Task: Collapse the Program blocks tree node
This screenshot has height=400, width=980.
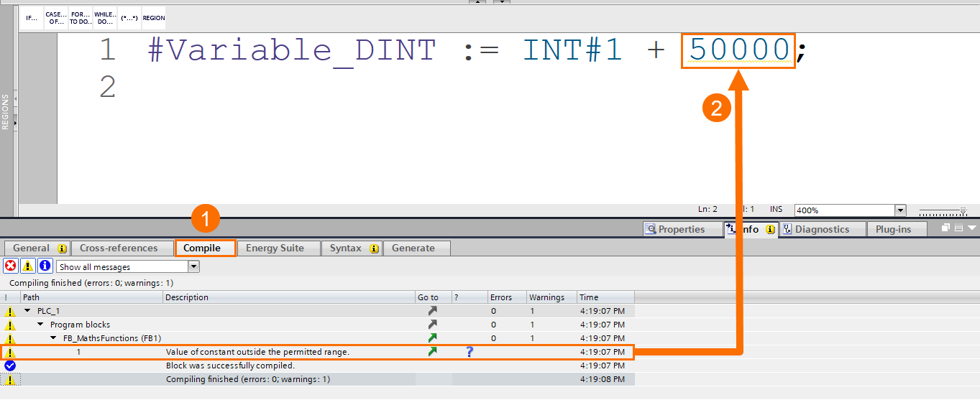Action: [41, 325]
